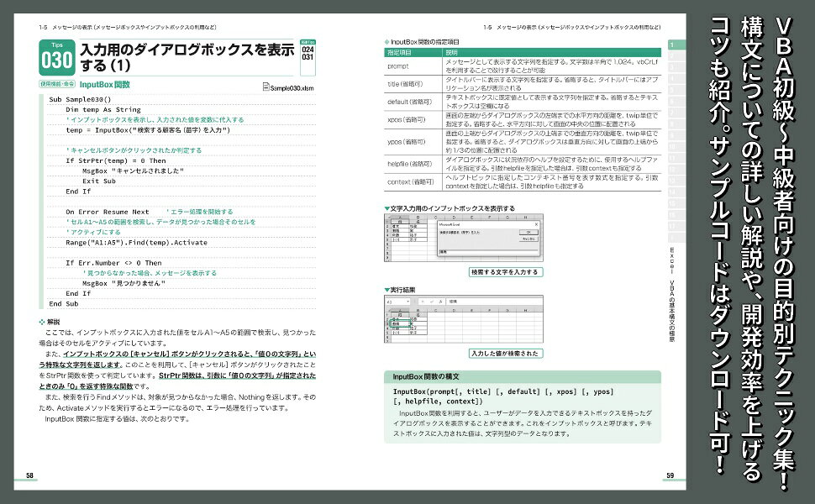Click the green triangle beside 実行結果 heading
This screenshot has width=815, height=504.
pyautogui.click(x=386, y=289)
